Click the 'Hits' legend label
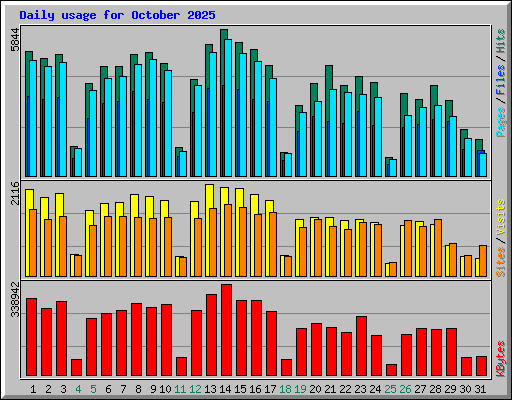Viewport: 512px width, 400px height. tap(500, 41)
